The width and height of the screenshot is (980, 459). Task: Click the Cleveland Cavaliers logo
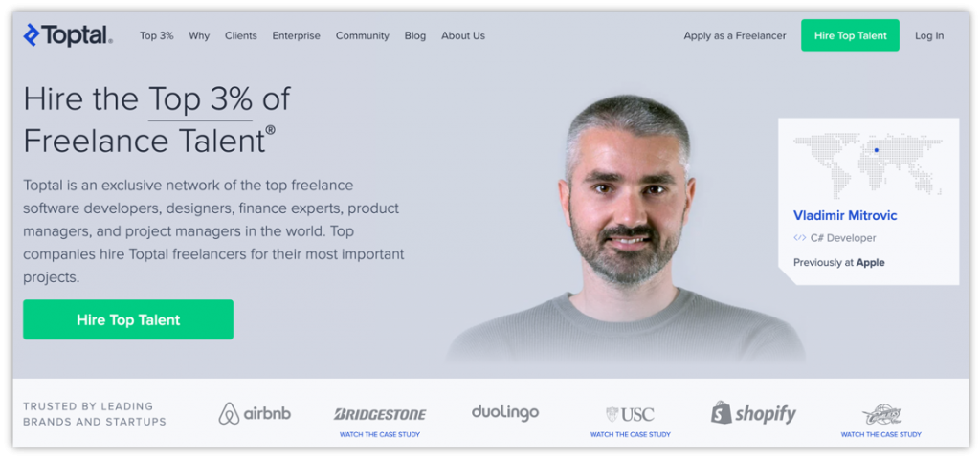tap(881, 415)
